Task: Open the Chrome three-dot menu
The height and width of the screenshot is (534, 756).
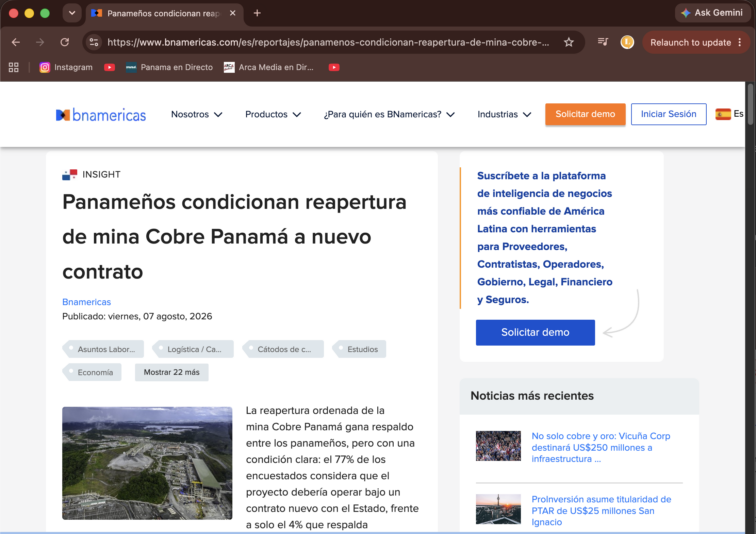Action: (x=740, y=42)
